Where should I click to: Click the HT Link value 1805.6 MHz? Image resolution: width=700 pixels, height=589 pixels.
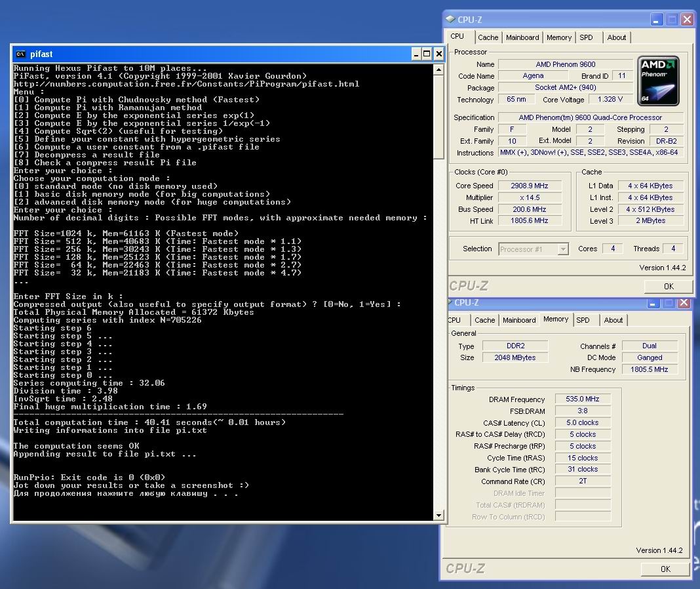530,221
